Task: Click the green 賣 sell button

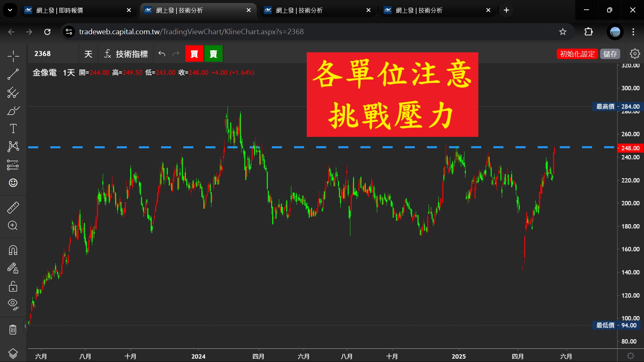Action: pyautogui.click(x=213, y=54)
